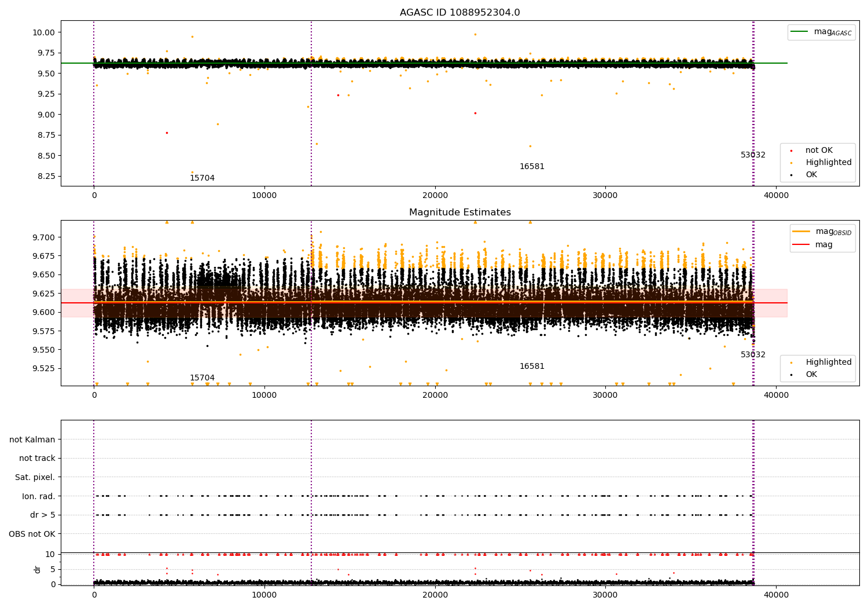Click the 'not Kalman' row label
This screenshot has width=868, height=608.
[x=32, y=439]
